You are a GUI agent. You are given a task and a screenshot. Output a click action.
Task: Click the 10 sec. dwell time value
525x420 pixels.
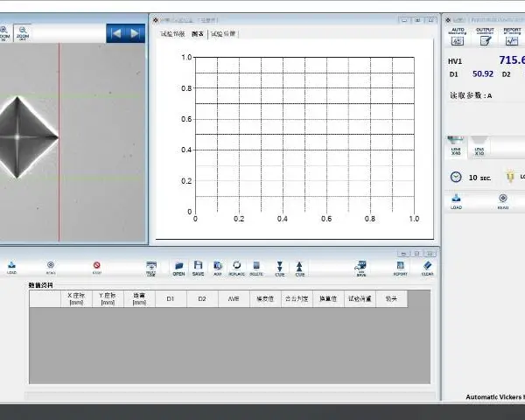click(x=479, y=178)
